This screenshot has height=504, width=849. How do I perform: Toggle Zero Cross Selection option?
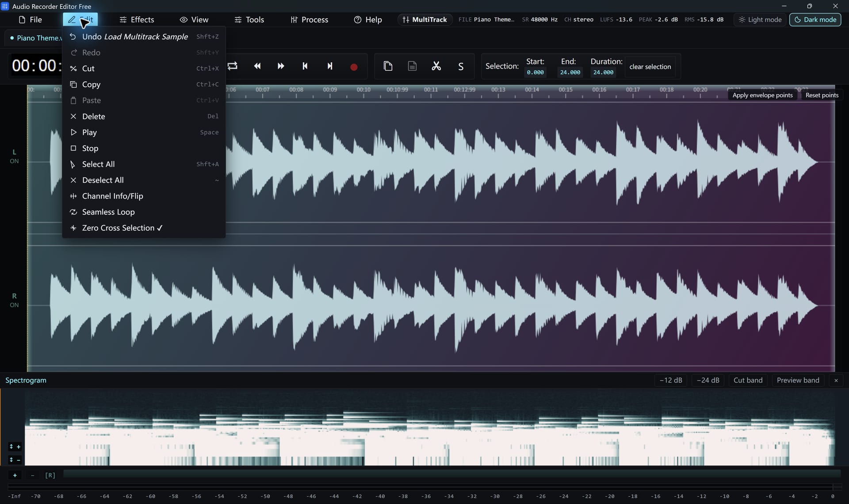144,228
